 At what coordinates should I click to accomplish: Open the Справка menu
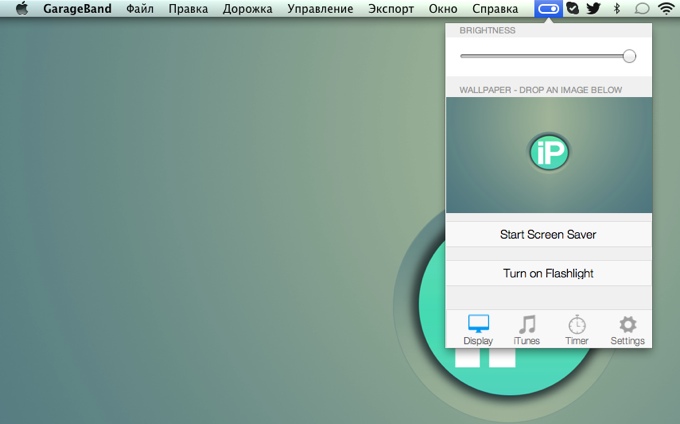[x=495, y=9]
